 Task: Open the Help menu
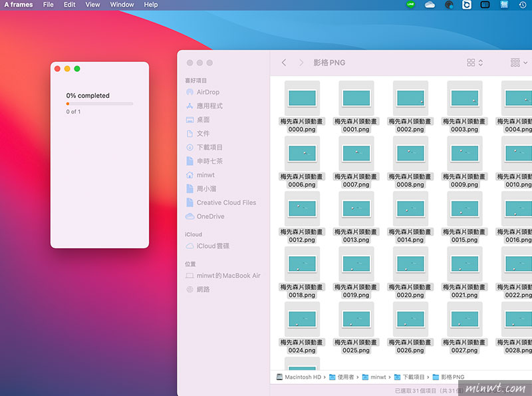[x=151, y=5]
